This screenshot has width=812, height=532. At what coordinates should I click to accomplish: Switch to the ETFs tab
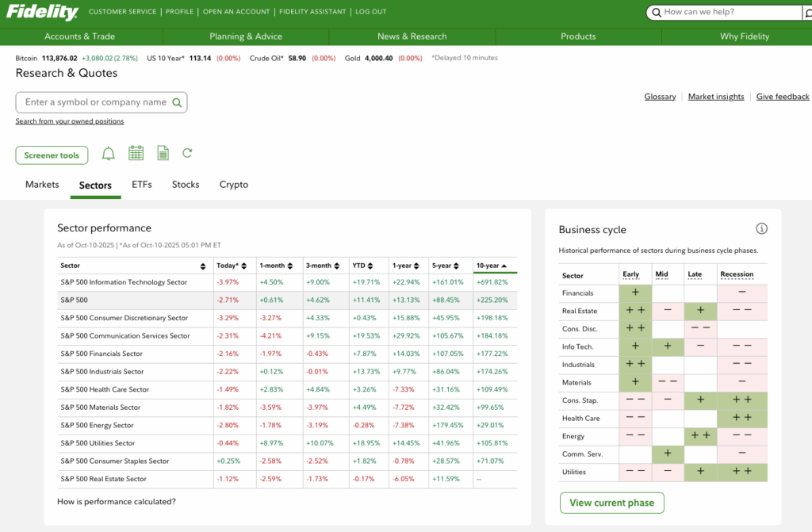point(142,185)
